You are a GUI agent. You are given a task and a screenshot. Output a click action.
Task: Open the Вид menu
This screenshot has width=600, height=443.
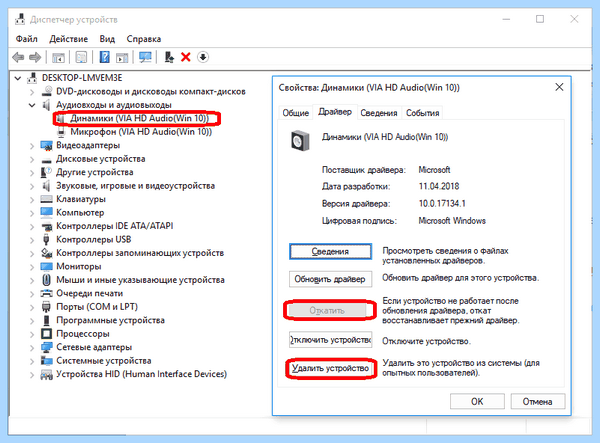107,39
